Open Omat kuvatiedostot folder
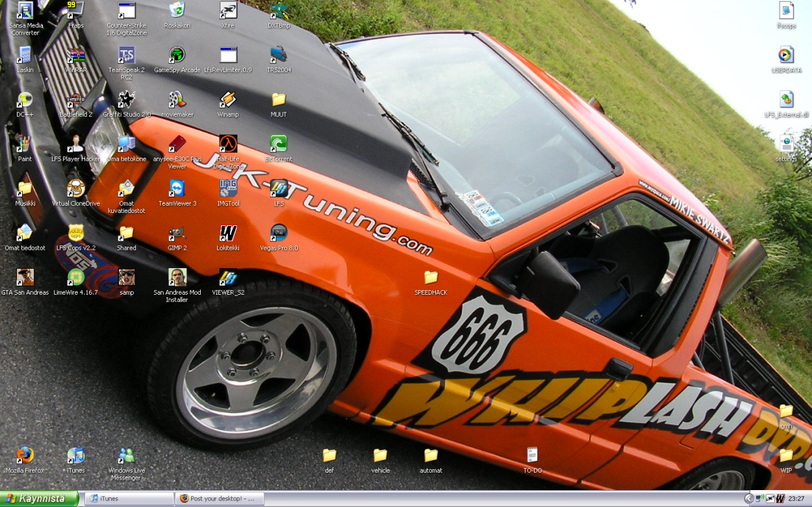Image resolution: width=812 pixels, height=507 pixels. (127, 189)
